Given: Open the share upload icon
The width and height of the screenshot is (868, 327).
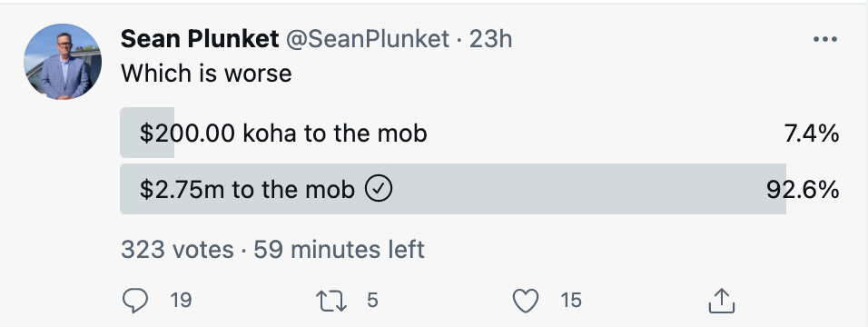Looking at the screenshot, I should (x=722, y=301).
